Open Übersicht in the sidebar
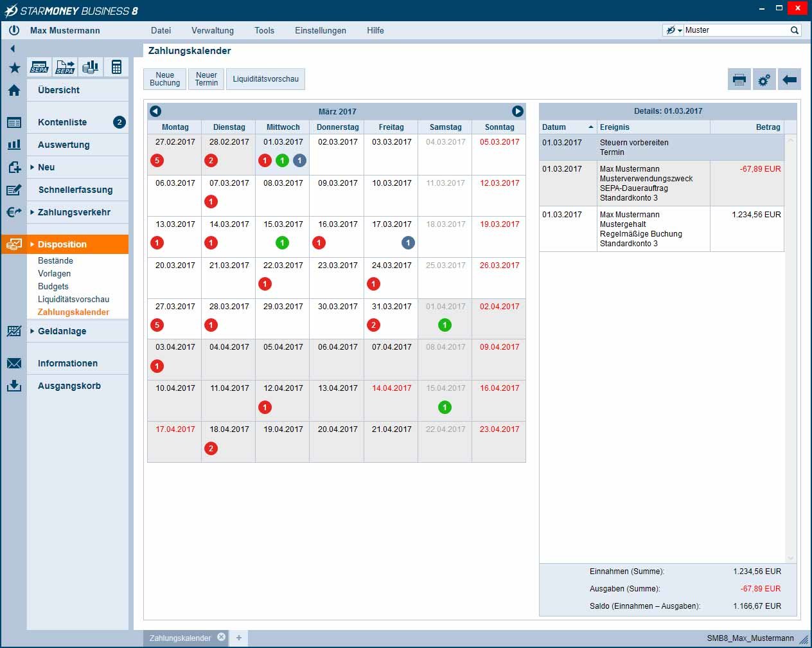This screenshot has width=812, height=648. [59, 90]
